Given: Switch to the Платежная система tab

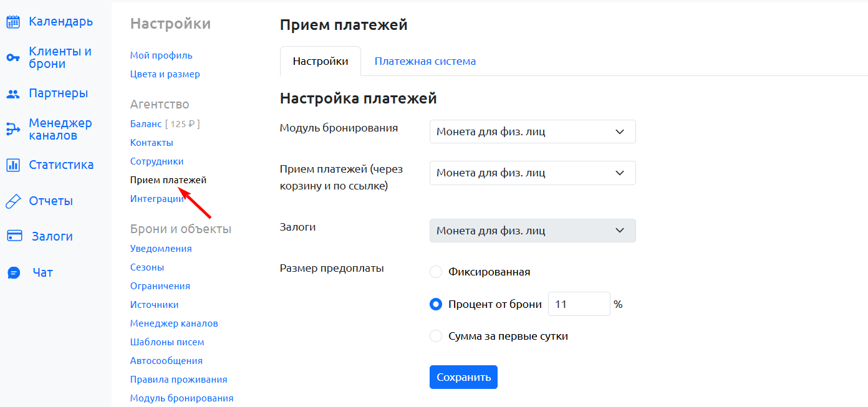Looking at the screenshot, I should coord(425,61).
